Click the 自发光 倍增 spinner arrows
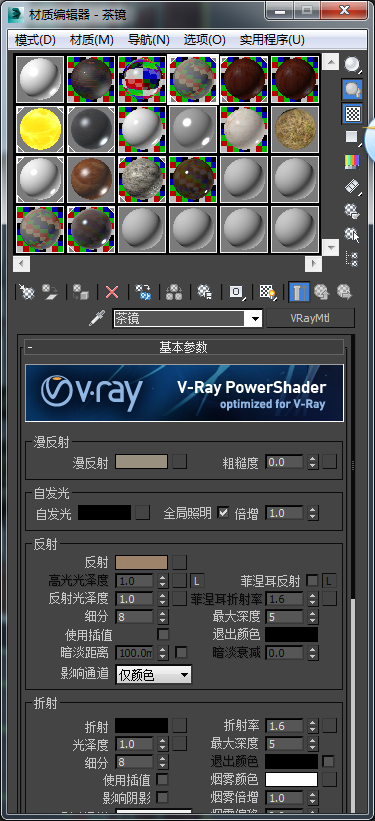Viewport: 375px width, 821px height. point(313,513)
